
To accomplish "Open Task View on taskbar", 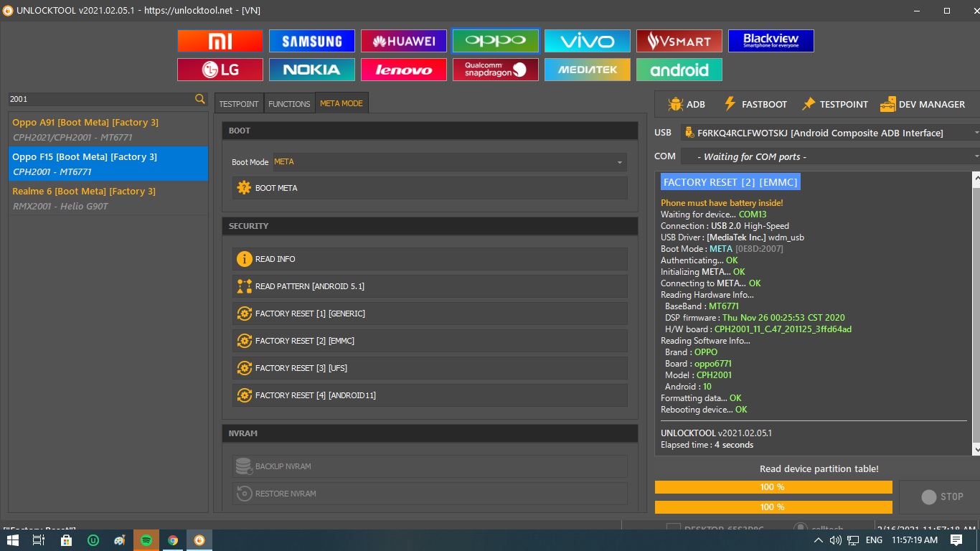I will pyautogui.click(x=39, y=540).
